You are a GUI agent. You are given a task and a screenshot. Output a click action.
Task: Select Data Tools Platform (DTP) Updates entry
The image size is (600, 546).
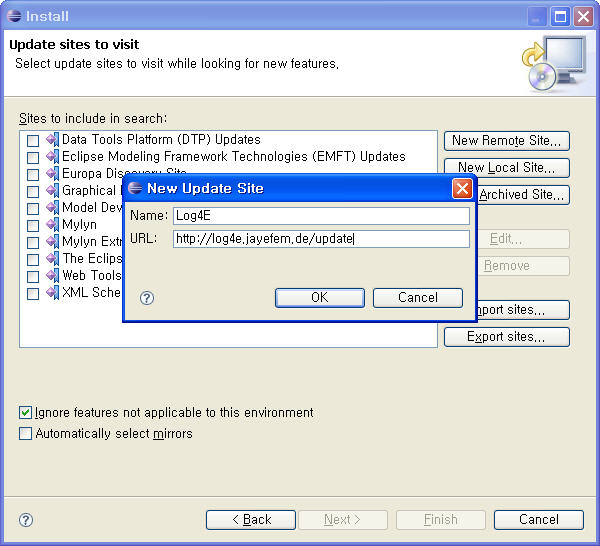[x=161, y=140]
